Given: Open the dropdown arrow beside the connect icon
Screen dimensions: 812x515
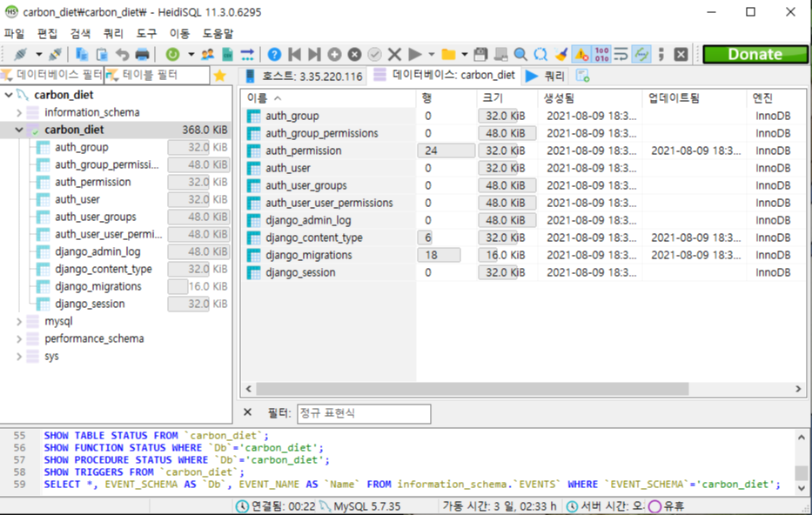Looking at the screenshot, I should point(39,54).
